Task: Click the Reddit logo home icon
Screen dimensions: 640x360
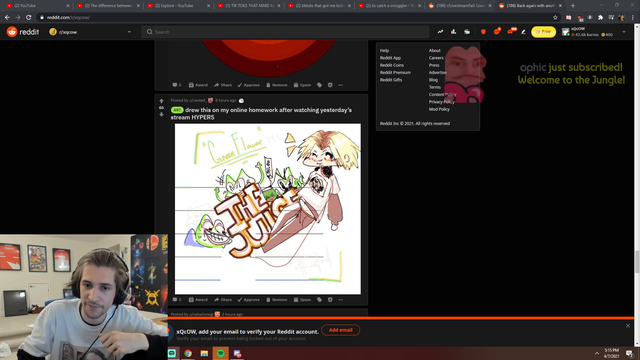Action: coord(12,32)
